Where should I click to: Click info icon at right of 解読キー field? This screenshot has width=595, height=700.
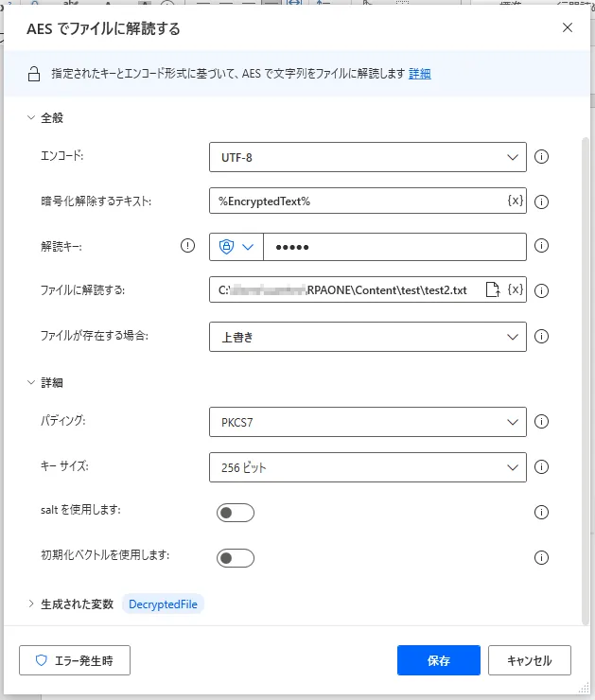tap(541, 246)
